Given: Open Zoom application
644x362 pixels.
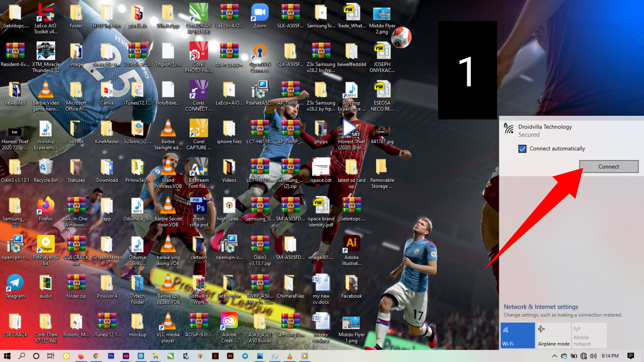Looking at the screenshot, I should point(260,12).
